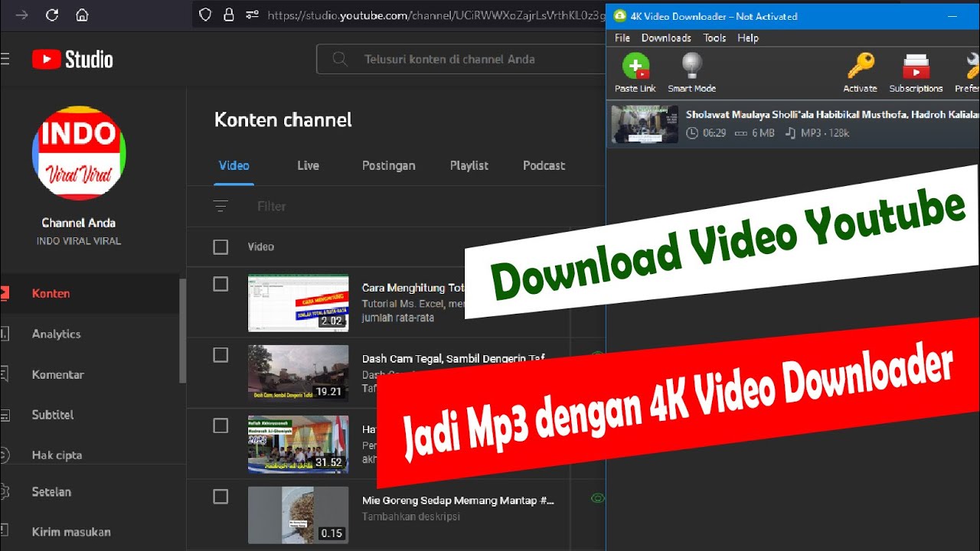Screen dimensions: 980x551
Task: Click the sidebar scrollbar
Action: (x=182, y=331)
